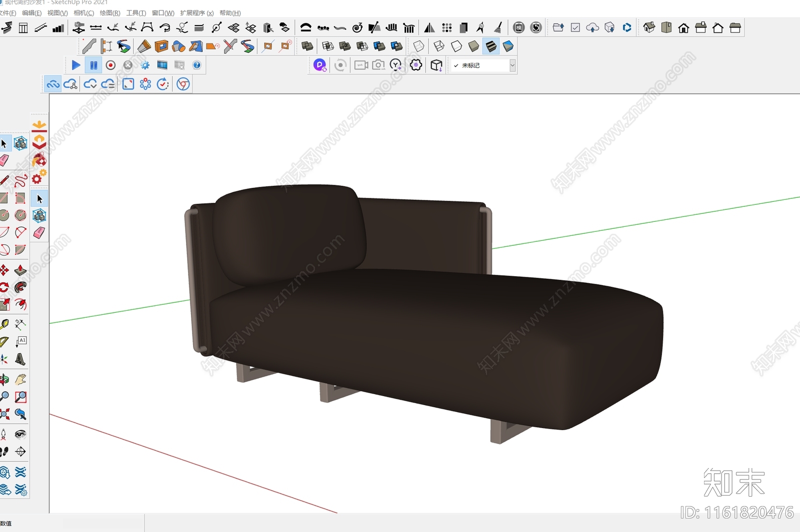Select the Make Component cube tool at top of left toolbar
This screenshot has width=800, height=532.
click(x=20, y=144)
